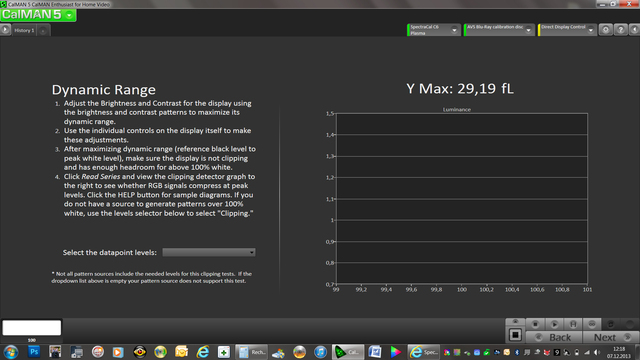Image resolution: width=640 pixels, height=360 pixels.
Task: Click the large square stop button
Action: (x=515, y=335)
